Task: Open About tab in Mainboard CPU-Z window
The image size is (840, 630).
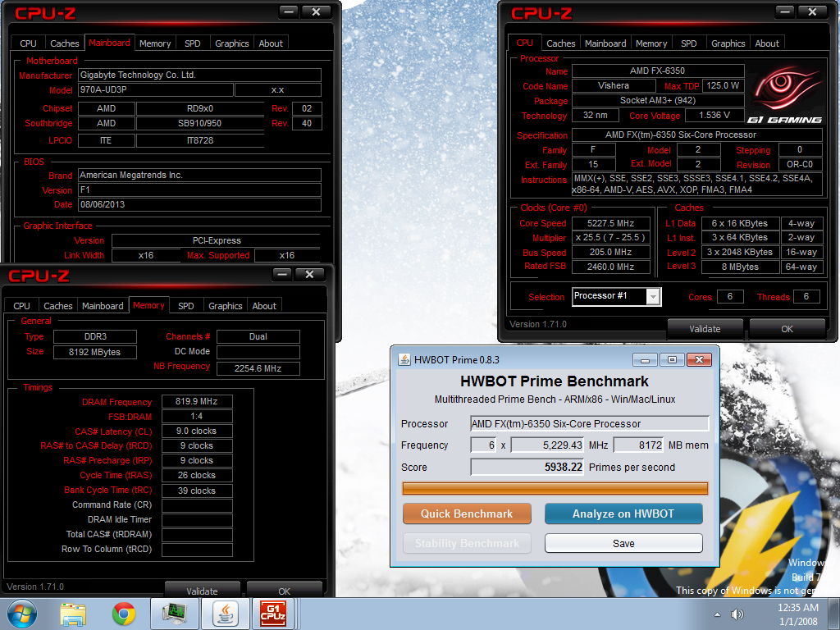Action: click(271, 43)
